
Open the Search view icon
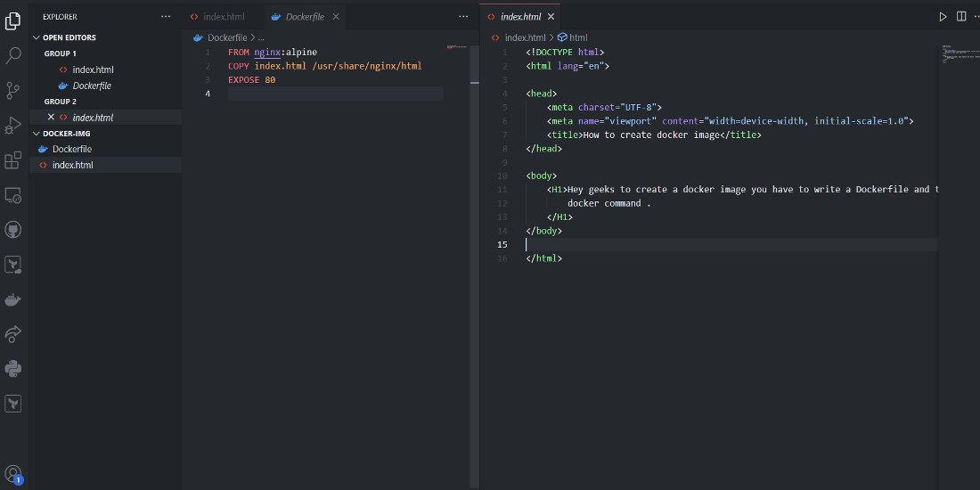coord(13,55)
